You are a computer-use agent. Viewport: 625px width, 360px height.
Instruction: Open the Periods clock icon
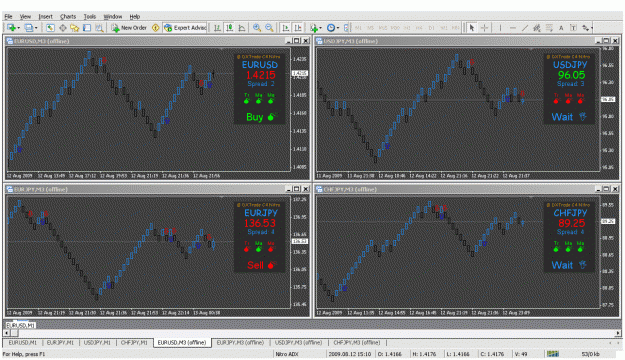click(330, 28)
